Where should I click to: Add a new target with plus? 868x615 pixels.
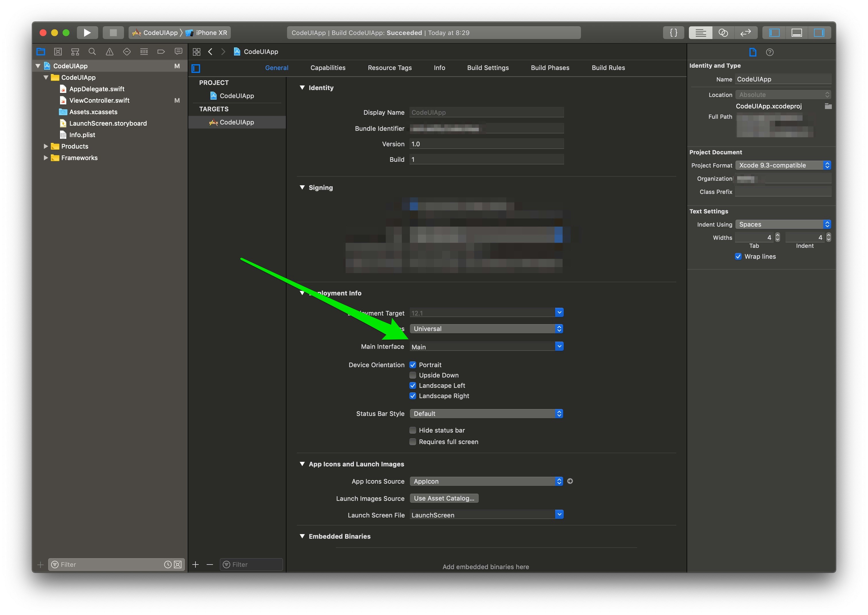[x=195, y=565]
